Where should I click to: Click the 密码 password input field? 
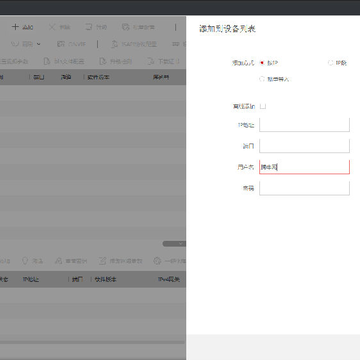pyautogui.click(x=304, y=188)
